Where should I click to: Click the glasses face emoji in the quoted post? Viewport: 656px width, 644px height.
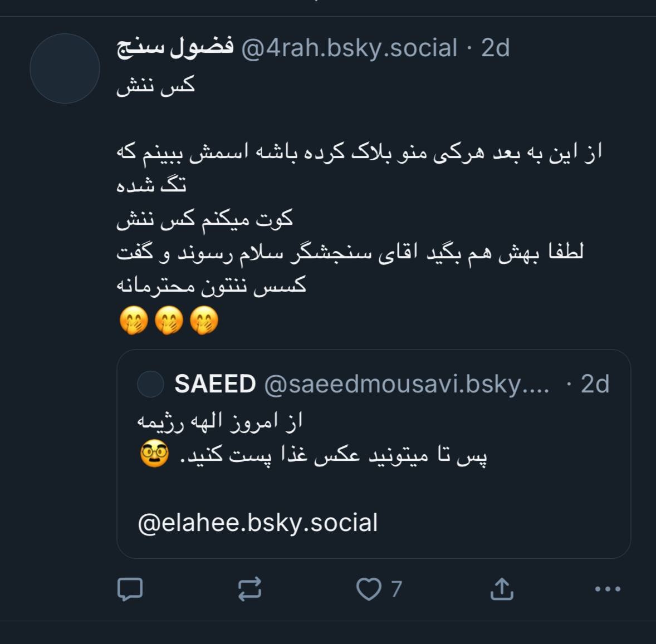coord(154,454)
